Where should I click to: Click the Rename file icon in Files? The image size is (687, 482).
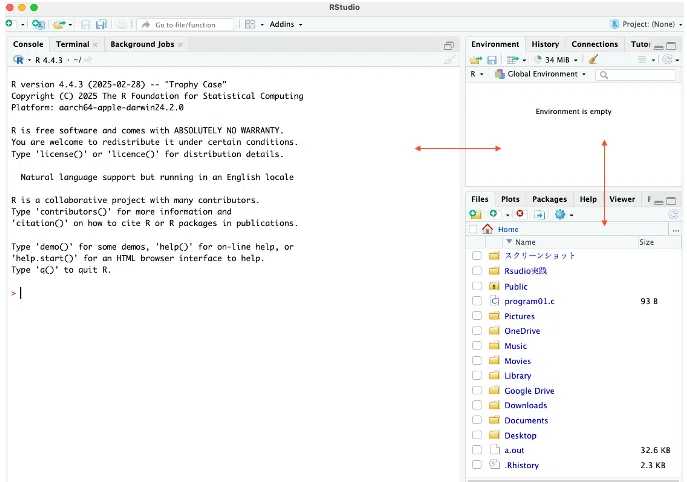click(x=539, y=214)
